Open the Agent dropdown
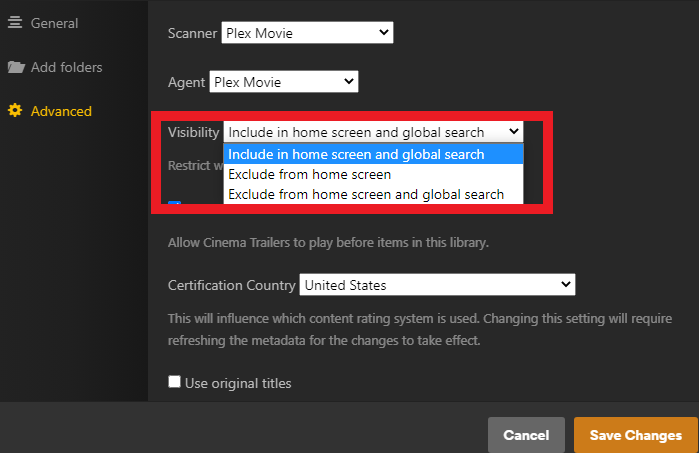This screenshot has height=453, width=699. (x=283, y=82)
